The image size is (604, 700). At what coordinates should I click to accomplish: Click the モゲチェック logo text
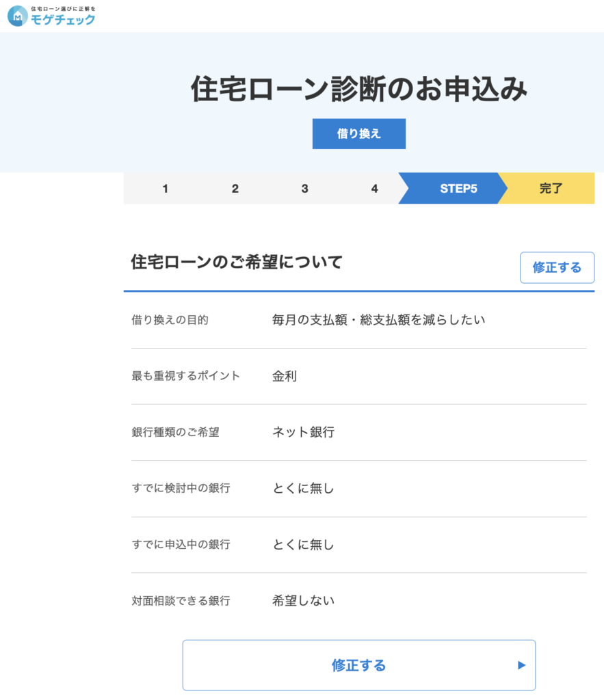(63, 20)
